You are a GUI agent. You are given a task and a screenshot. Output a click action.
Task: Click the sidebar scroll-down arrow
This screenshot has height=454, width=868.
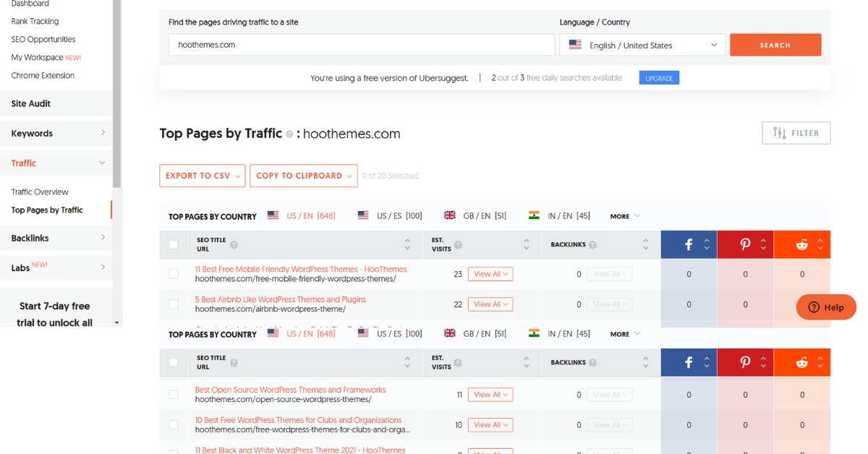coord(117,322)
